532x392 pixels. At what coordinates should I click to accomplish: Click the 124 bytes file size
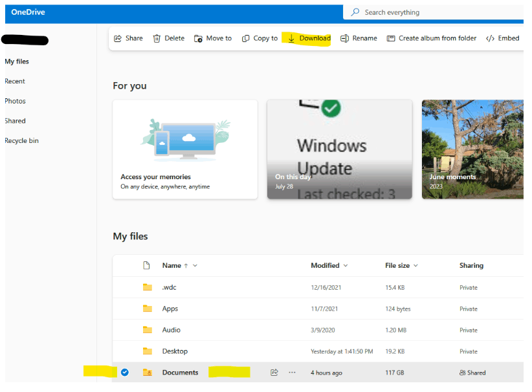[x=398, y=309]
